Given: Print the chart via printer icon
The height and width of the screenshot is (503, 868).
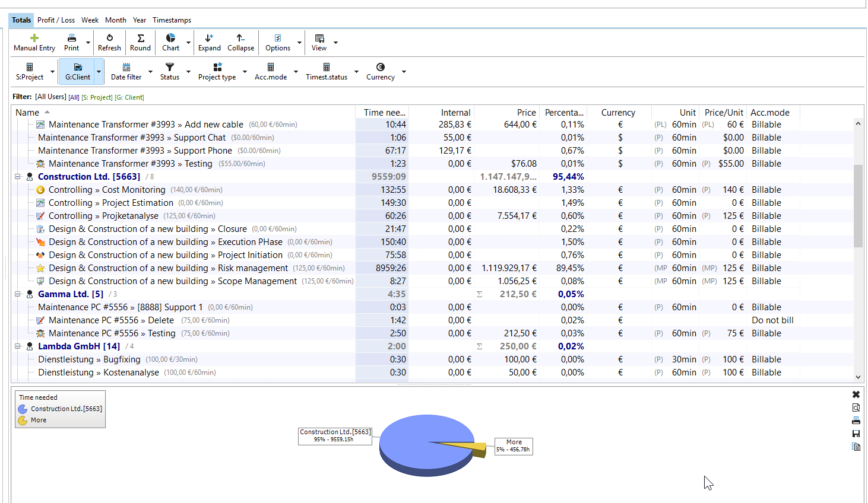Looking at the screenshot, I should click(856, 421).
